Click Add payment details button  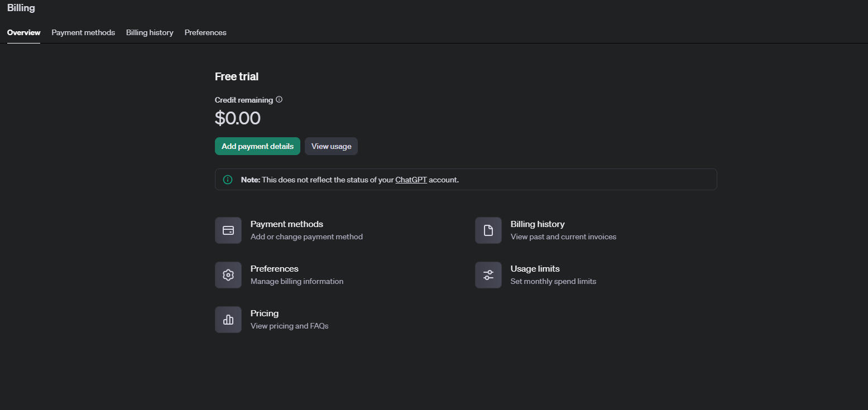(x=257, y=146)
